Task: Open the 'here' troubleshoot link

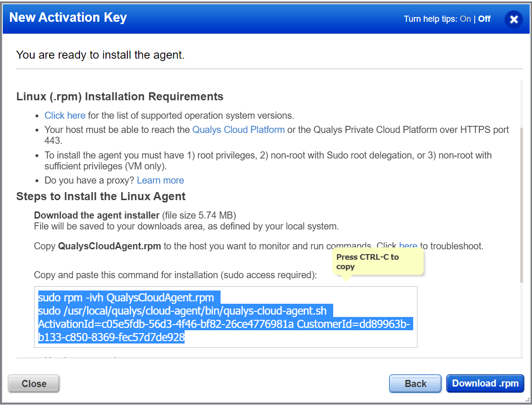Action: click(408, 246)
